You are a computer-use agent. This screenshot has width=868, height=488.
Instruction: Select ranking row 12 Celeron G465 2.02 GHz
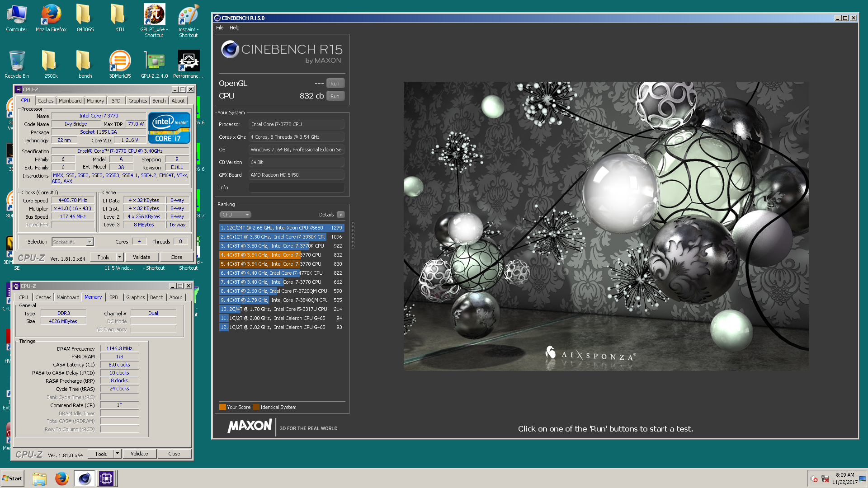click(282, 327)
